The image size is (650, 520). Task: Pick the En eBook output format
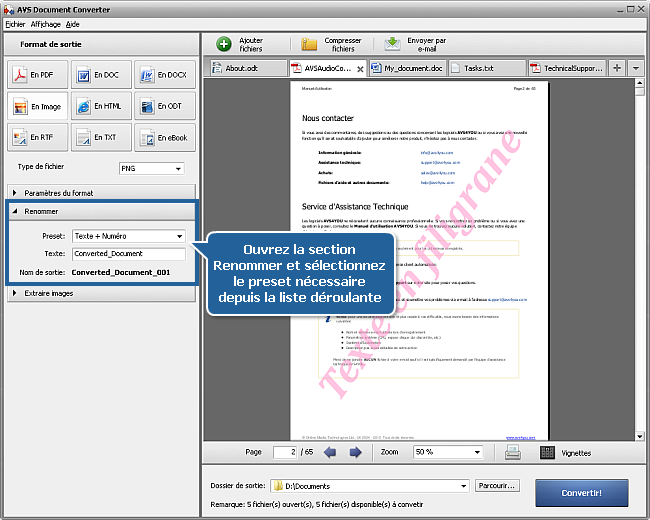coord(165,137)
